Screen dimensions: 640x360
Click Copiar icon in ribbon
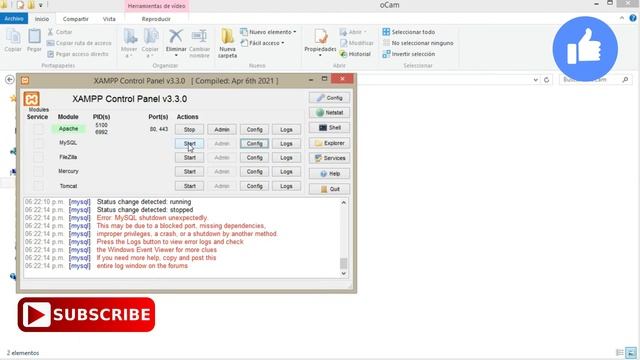click(13, 41)
